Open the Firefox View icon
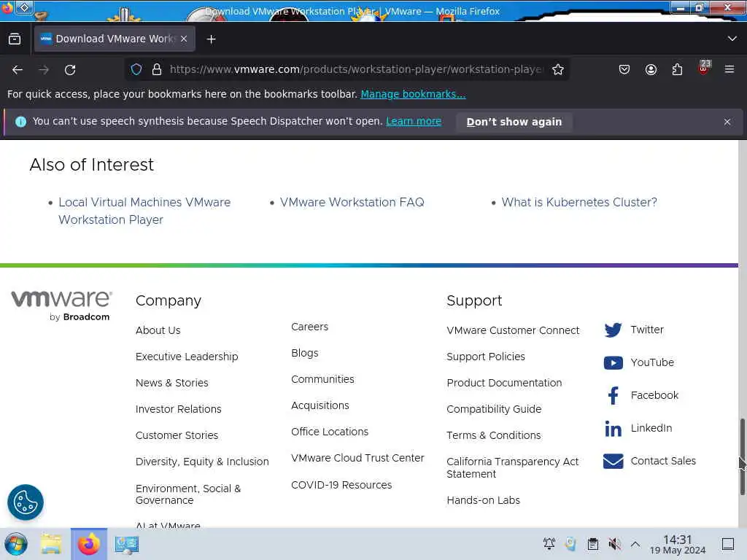The width and height of the screenshot is (747, 560). tap(15, 39)
